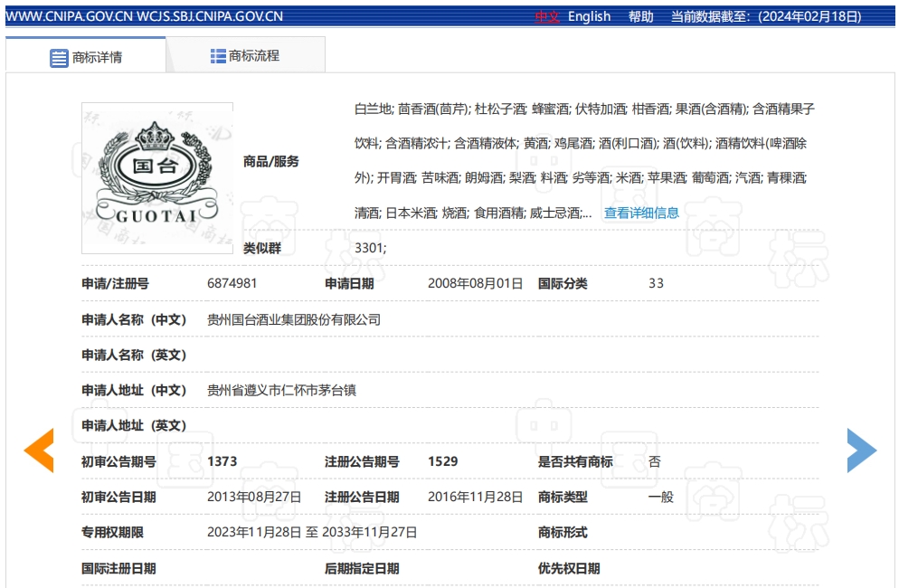Click similar group code 3301
Viewport: 899px width, 588px height.
click(x=370, y=248)
